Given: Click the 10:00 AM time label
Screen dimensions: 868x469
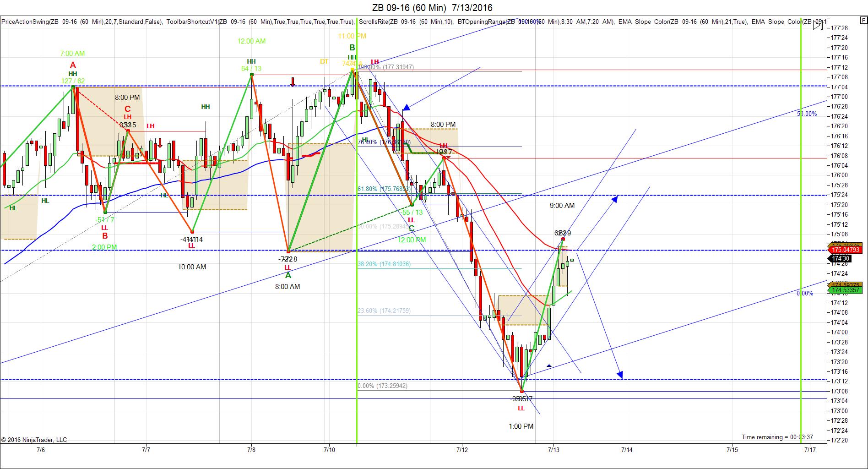Looking at the screenshot, I should (x=192, y=267).
